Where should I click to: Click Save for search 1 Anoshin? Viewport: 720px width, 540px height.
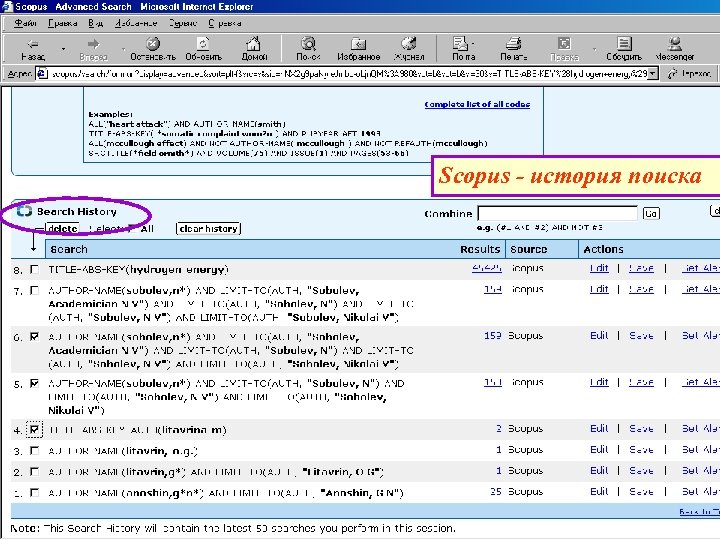(x=641, y=492)
